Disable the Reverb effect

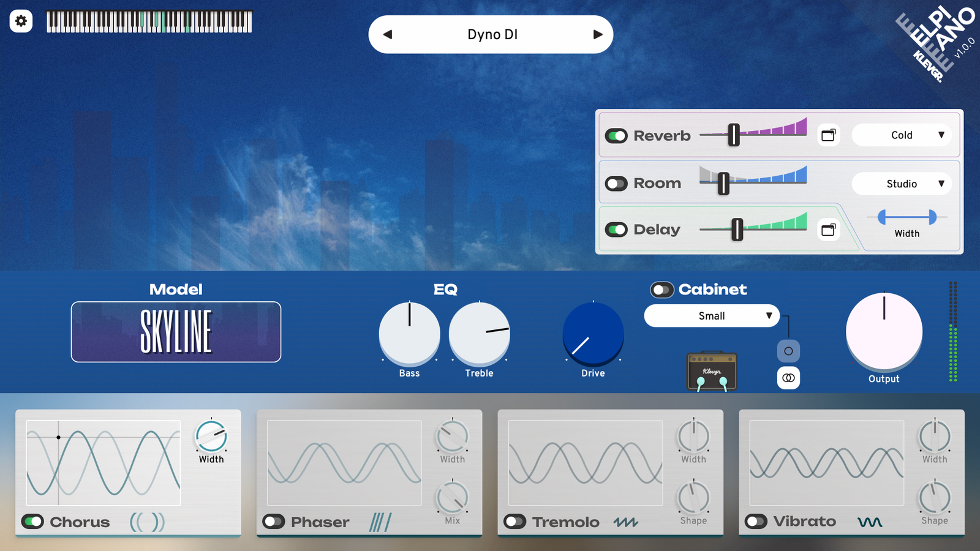tap(616, 136)
